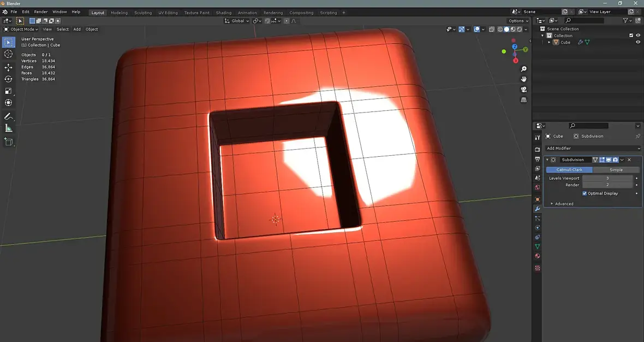Screen dimensions: 644x342
Task: Select the Rotate tool
Action: pyautogui.click(x=8, y=79)
